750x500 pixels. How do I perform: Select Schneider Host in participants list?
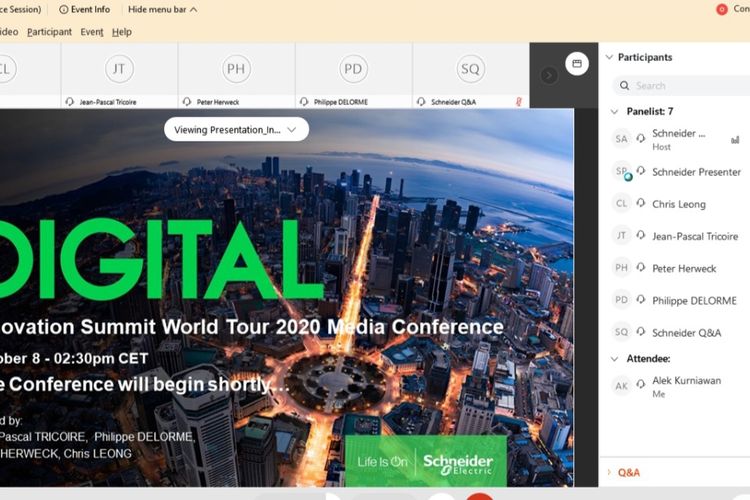(675, 139)
